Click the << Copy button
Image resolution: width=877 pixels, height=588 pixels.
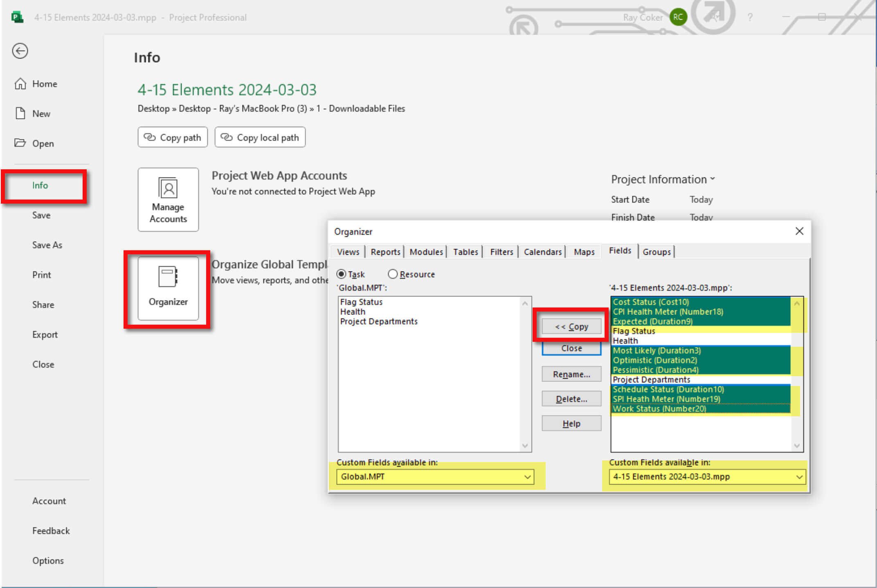571,326
